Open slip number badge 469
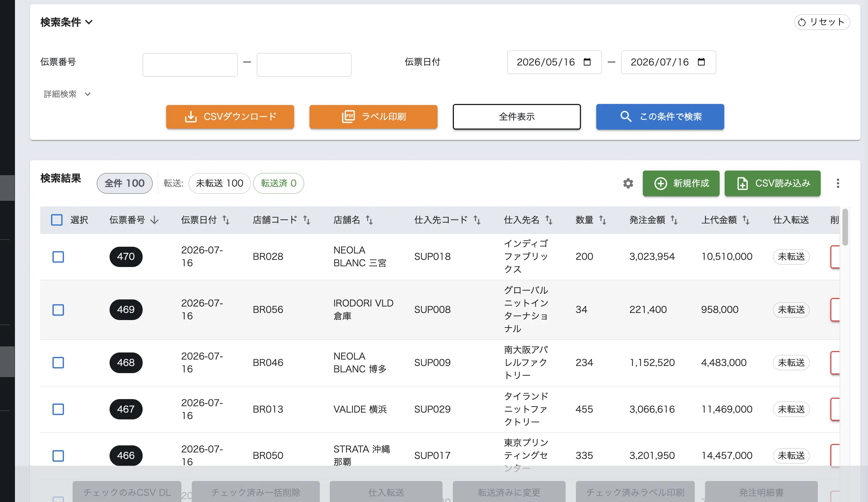The height and width of the screenshot is (502, 868). [126, 310]
